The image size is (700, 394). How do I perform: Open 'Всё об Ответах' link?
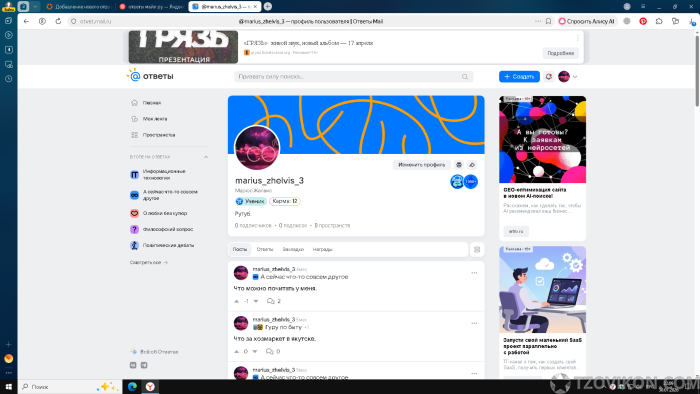(x=154, y=352)
